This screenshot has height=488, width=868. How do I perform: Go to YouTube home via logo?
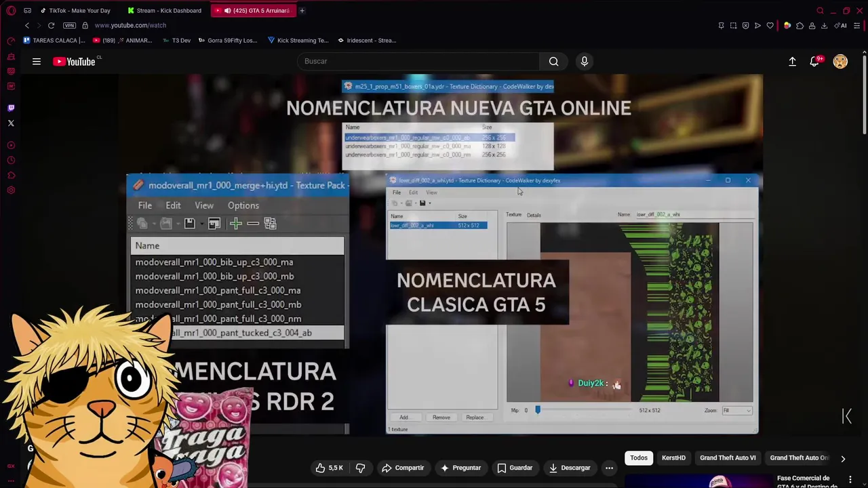tap(75, 62)
